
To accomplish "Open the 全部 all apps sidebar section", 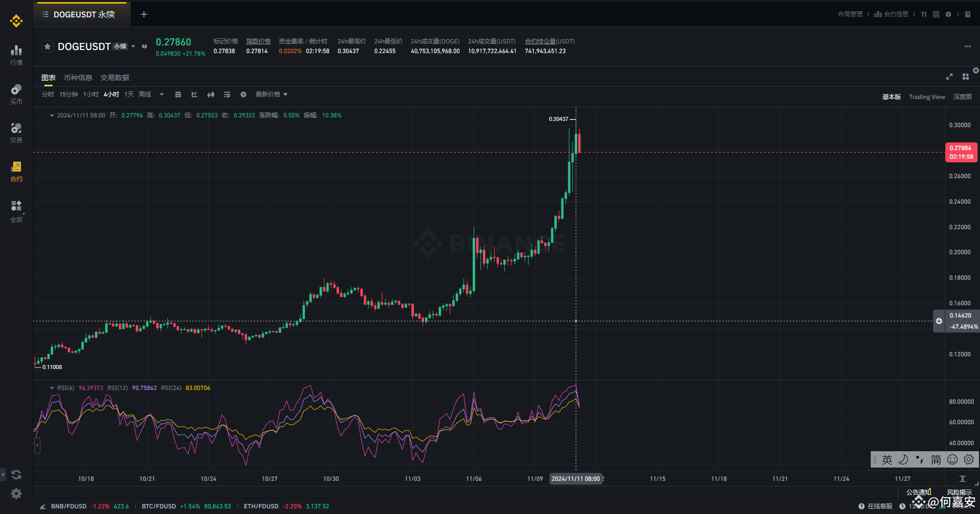I will coord(16,211).
